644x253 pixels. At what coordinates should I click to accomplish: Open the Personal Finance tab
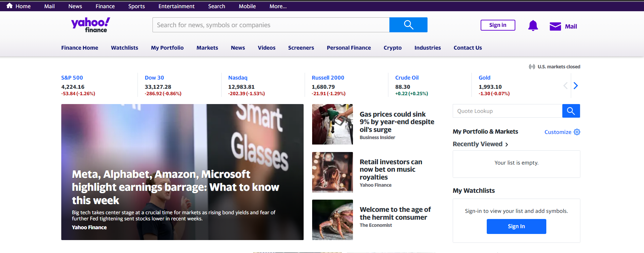[x=349, y=48]
